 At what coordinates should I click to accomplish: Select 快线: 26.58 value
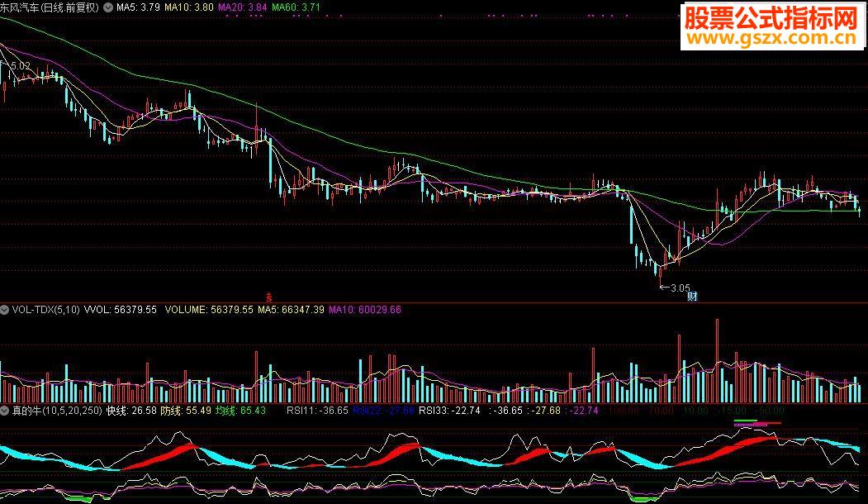coord(131,411)
